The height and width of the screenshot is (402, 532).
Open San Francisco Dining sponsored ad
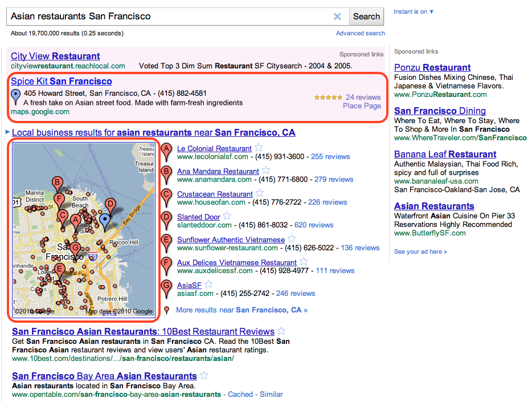pyautogui.click(x=440, y=111)
